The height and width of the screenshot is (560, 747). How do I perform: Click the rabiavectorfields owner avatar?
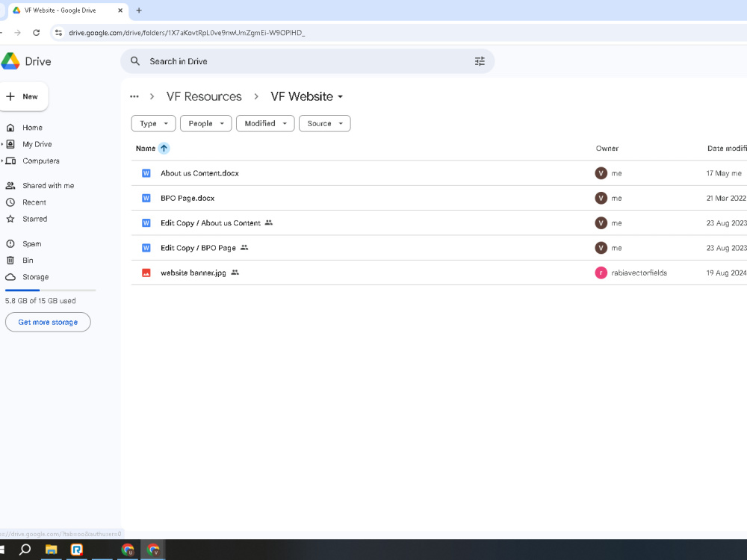coord(601,273)
